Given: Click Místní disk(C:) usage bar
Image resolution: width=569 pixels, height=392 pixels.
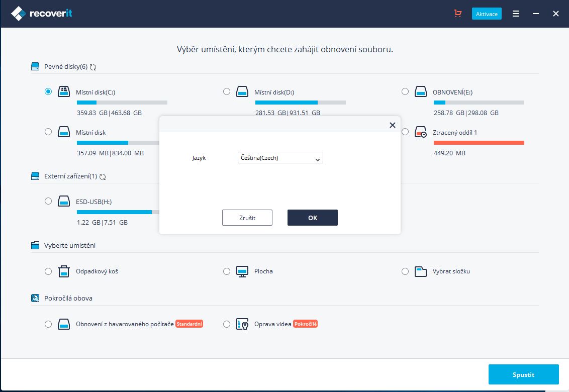Looking at the screenshot, I should [x=122, y=103].
